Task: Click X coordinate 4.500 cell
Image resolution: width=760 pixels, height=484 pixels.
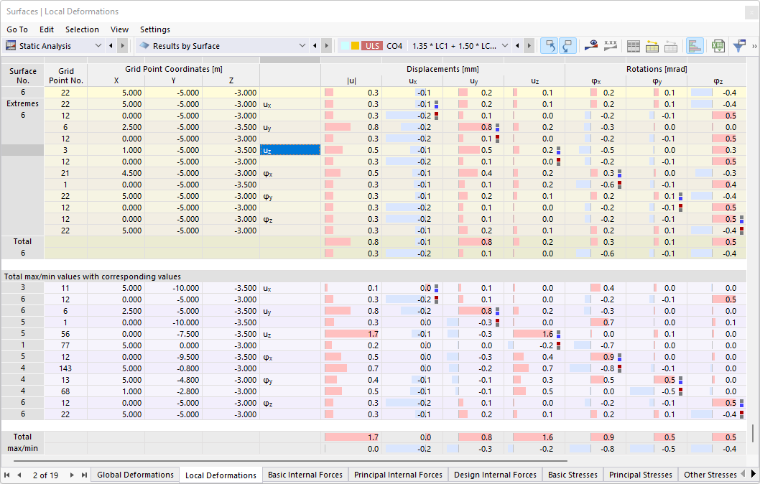Action: tap(116, 173)
